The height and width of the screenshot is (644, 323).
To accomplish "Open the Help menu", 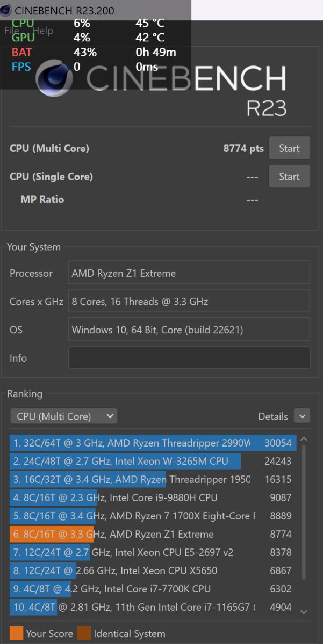I will tap(43, 31).
